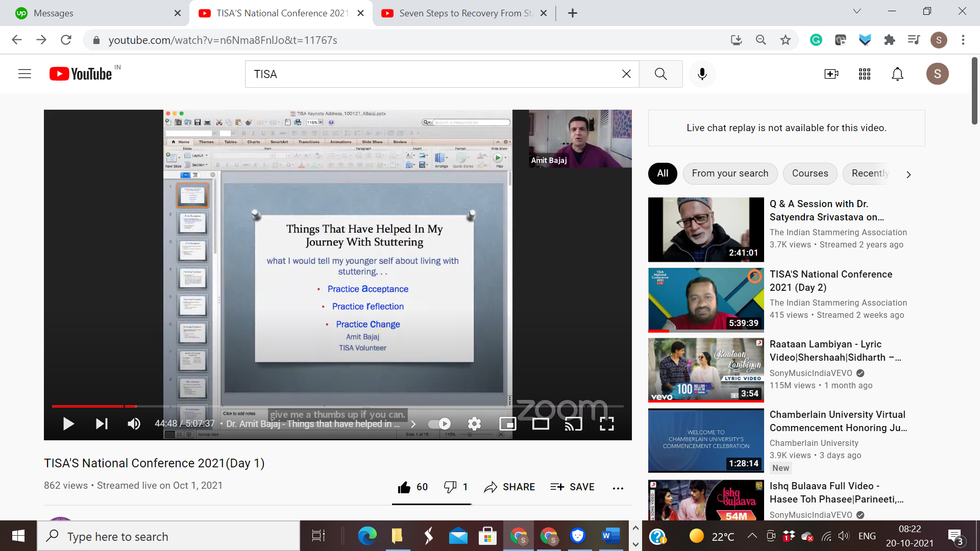This screenshot has width=980, height=551.
Task: Bookmark this page with star
Action: coord(786,40)
